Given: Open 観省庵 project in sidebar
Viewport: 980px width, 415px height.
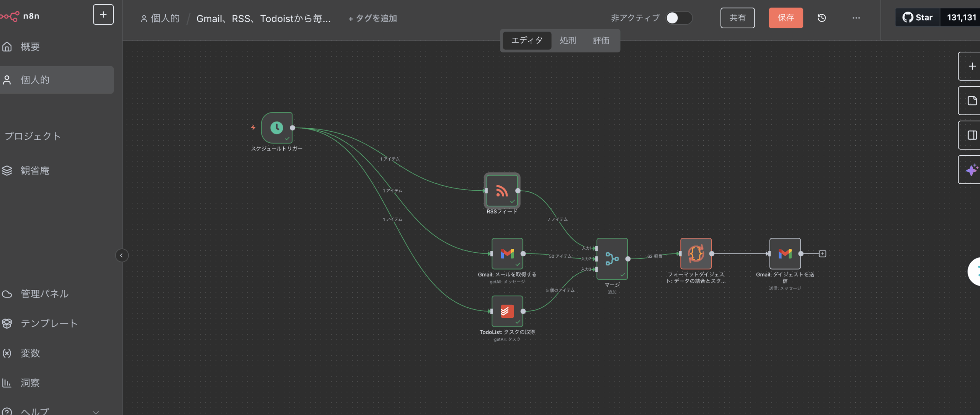Looking at the screenshot, I should (x=57, y=170).
